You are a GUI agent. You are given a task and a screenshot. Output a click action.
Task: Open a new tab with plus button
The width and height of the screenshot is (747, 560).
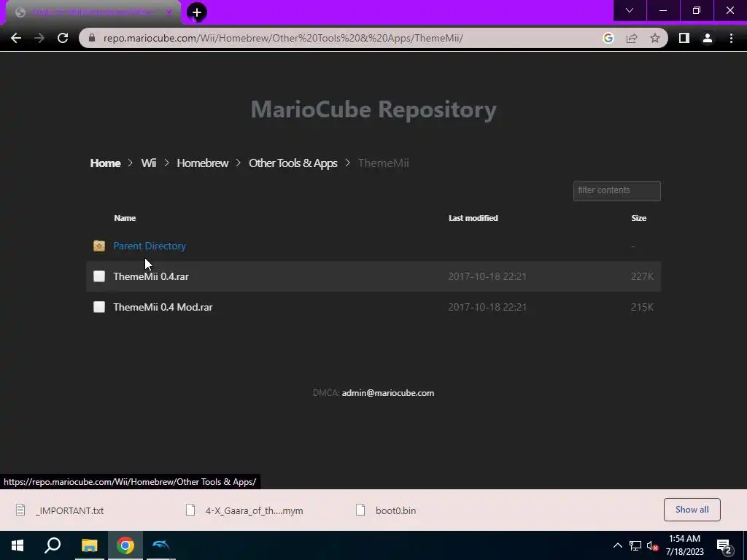coord(197,12)
